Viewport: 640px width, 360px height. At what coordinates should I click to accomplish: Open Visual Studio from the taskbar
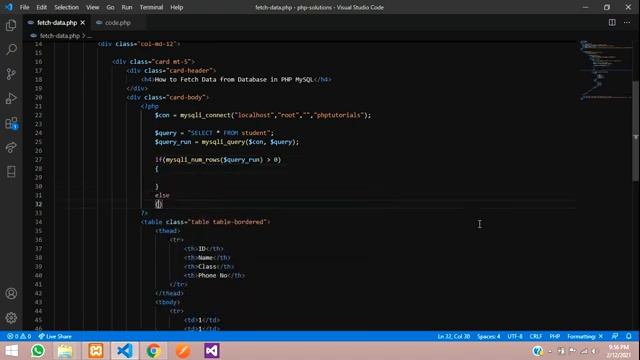pyautogui.click(x=212, y=351)
